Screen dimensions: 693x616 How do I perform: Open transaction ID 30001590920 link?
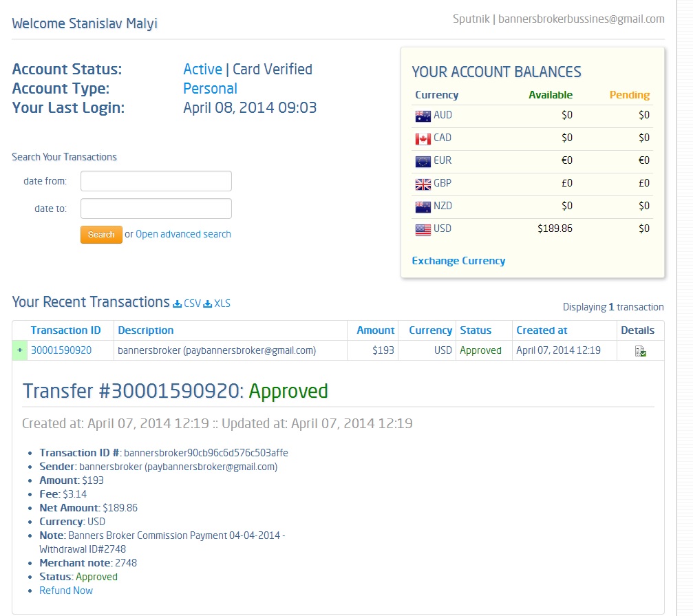point(61,350)
